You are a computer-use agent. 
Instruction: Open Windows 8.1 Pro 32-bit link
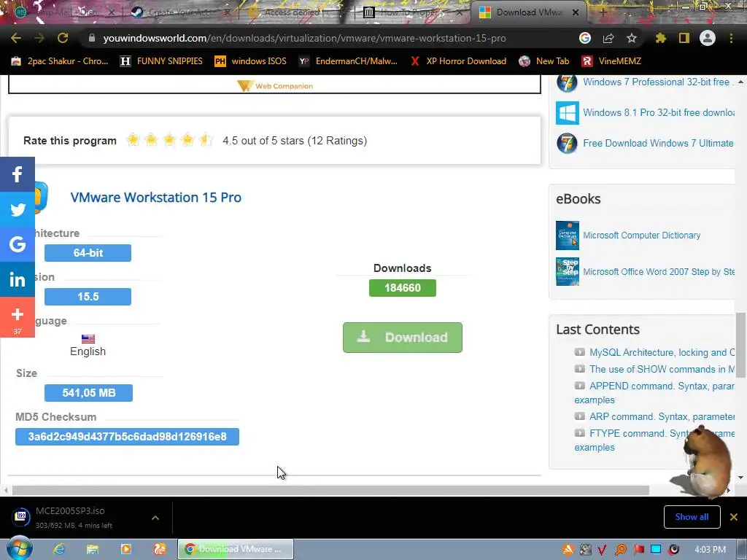pyautogui.click(x=659, y=112)
